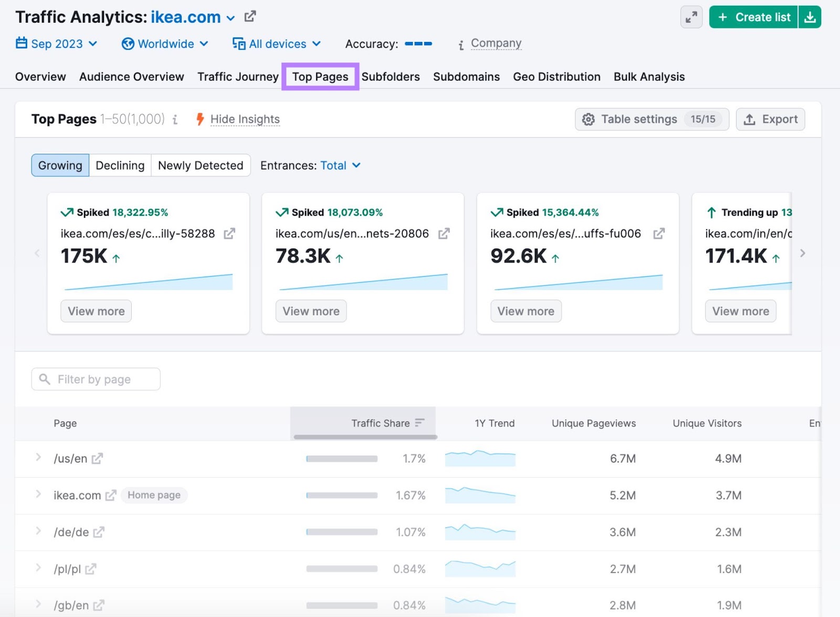The image size is (840, 617).
Task: Switch to the Newly Detected toggle
Action: tap(201, 165)
